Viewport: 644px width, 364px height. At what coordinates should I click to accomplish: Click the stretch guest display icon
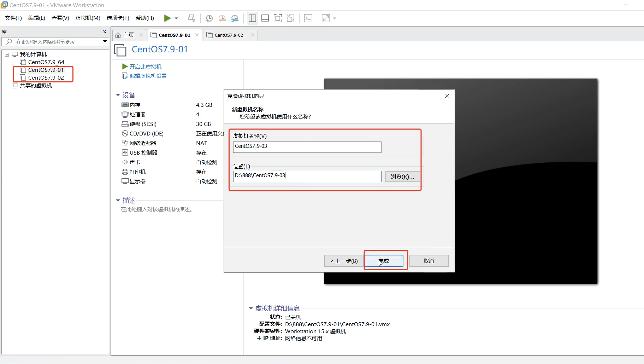pos(326,18)
